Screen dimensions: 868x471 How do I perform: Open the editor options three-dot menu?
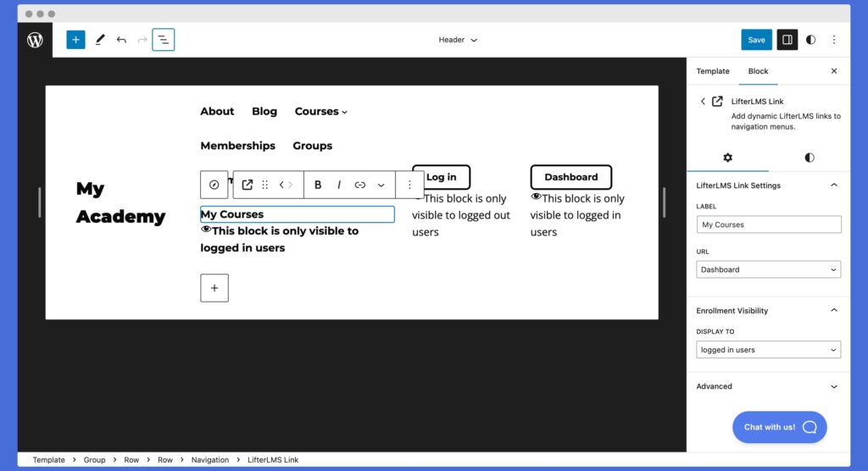pyautogui.click(x=834, y=40)
